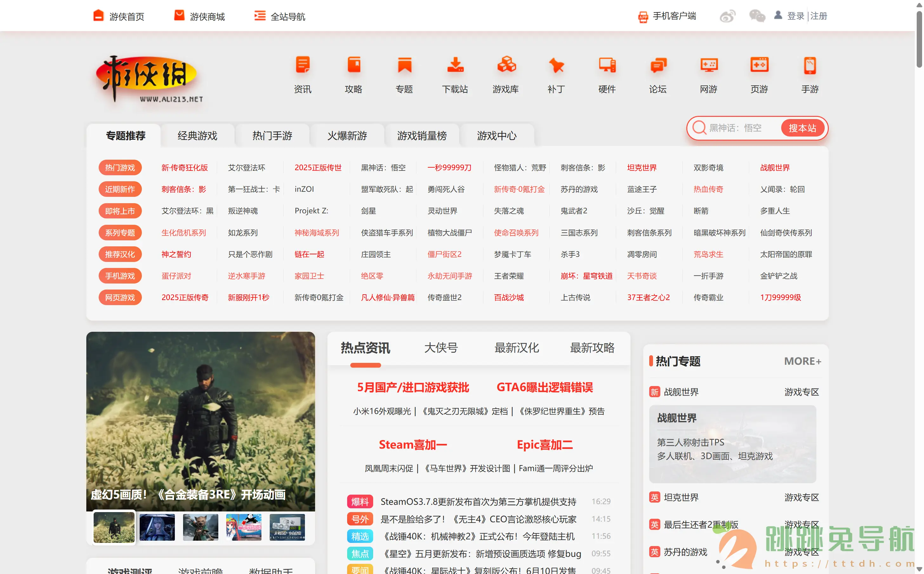Click 黑神话：悟空 in 热门游戏 row
This screenshot has height=574, width=924.
pos(383,167)
